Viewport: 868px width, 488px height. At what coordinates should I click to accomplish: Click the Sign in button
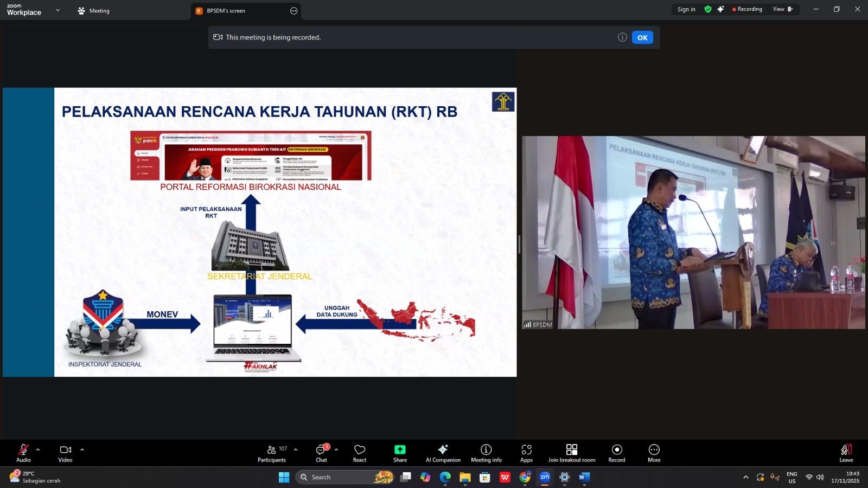[686, 9]
